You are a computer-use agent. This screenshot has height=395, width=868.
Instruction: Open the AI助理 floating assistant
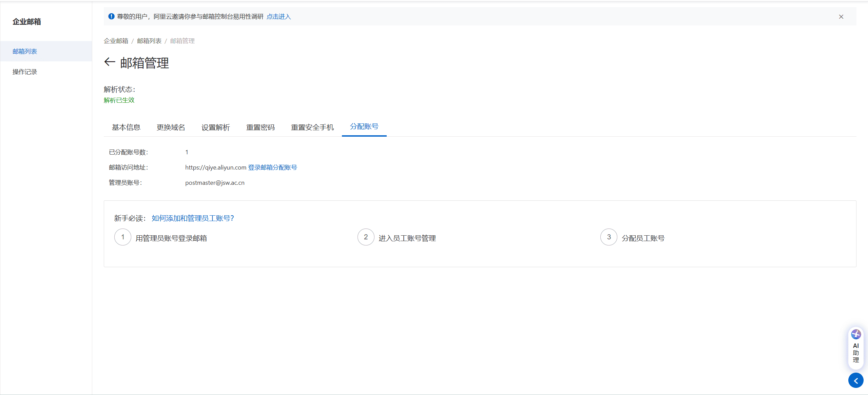pyautogui.click(x=855, y=348)
